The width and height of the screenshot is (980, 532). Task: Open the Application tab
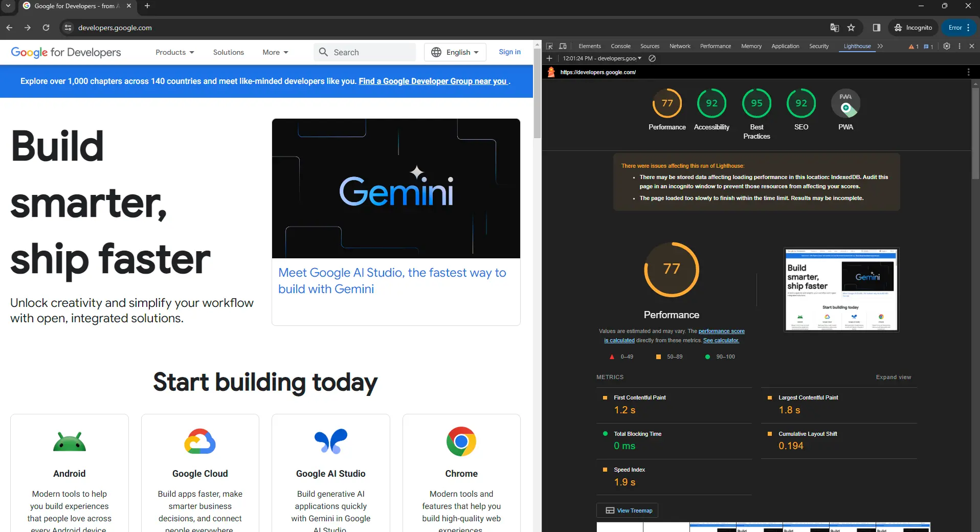[785, 46]
